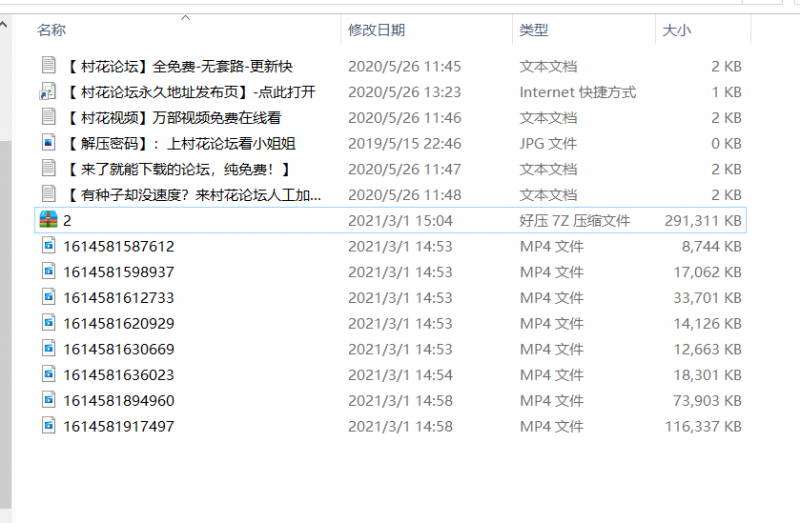Sort by the 大小 column header

coord(676,31)
